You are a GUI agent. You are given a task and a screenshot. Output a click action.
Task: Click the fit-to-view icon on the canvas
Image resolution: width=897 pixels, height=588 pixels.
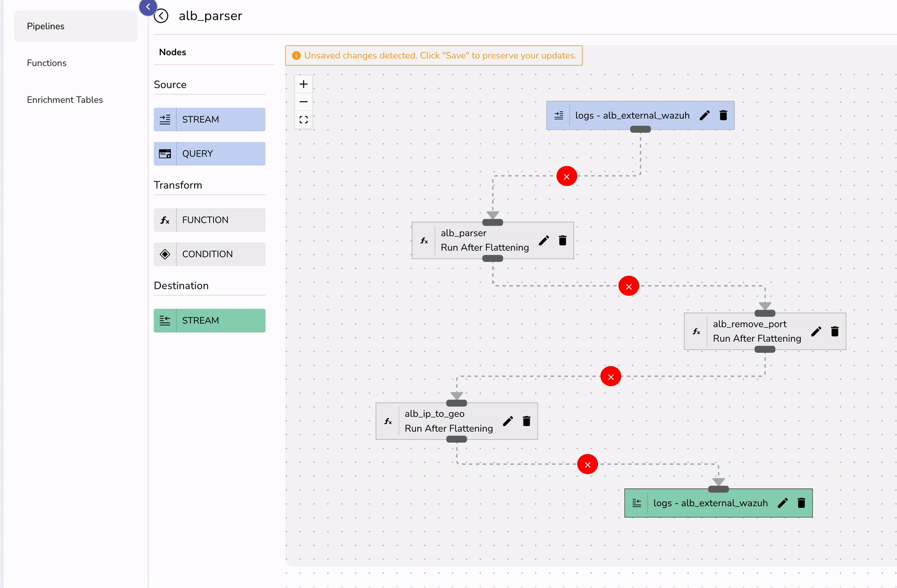(303, 119)
